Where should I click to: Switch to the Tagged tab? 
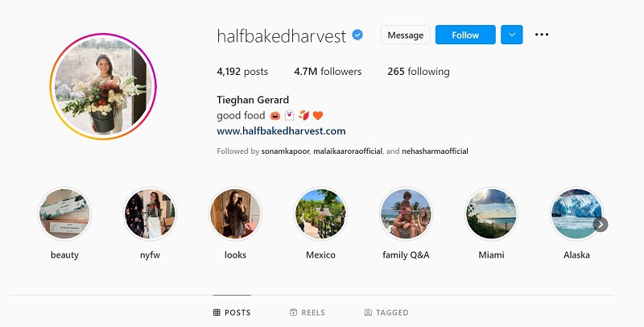tap(386, 313)
